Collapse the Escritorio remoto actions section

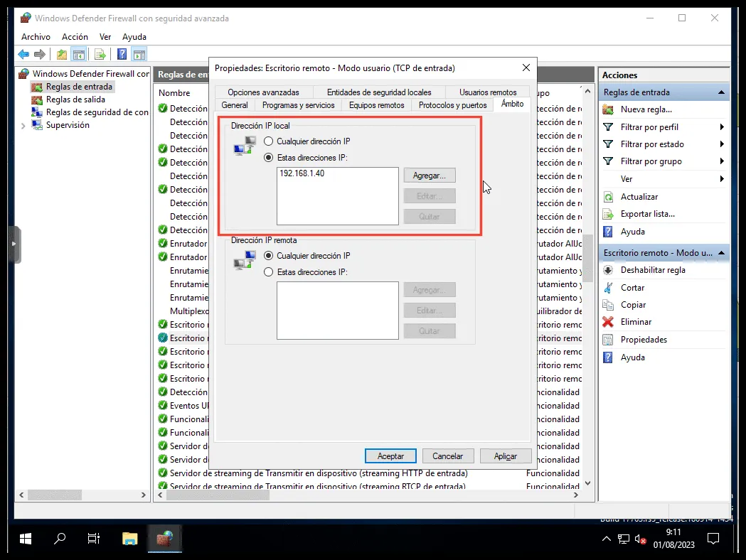coord(721,253)
